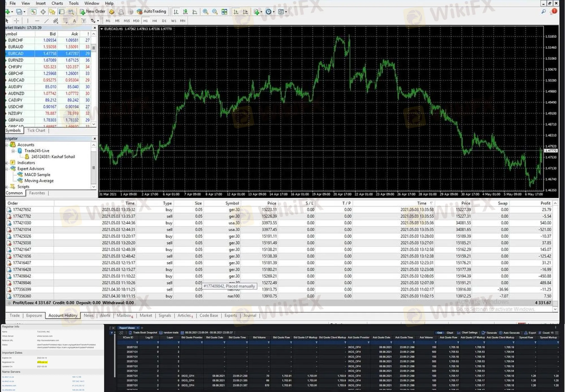The image size is (565, 392).
Task: Open the Tick Chart tab in Market Watch
Action: [x=36, y=130]
